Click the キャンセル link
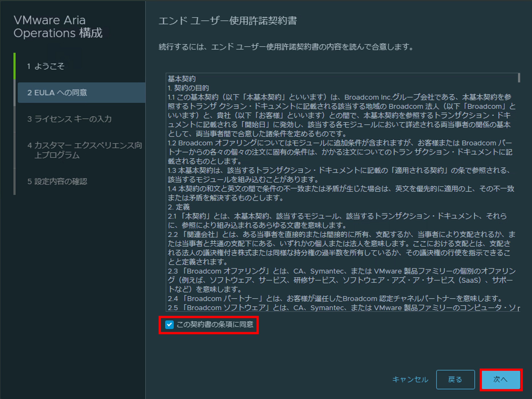Viewport: 532px width, 399px height. point(410,379)
